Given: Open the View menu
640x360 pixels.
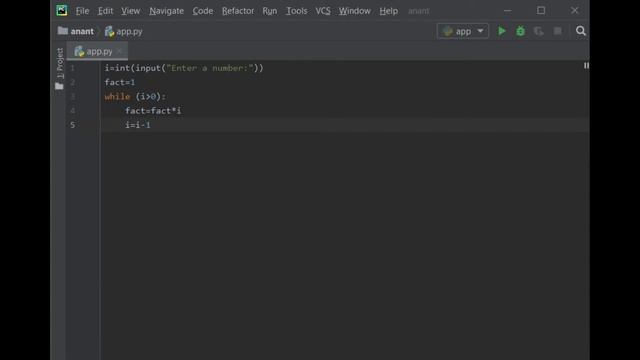Looking at the screenshot, I should click(130, 11).
